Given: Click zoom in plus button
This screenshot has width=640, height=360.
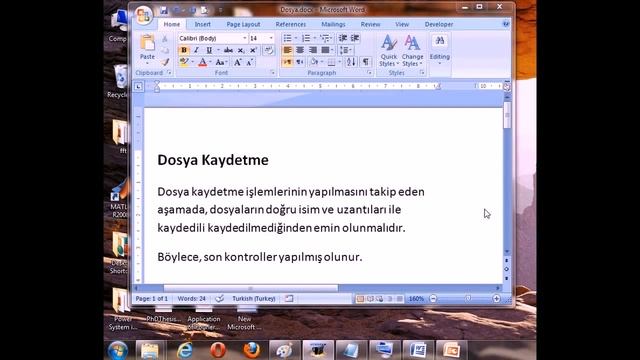Looking at the screenshot, I should [496, 299].
